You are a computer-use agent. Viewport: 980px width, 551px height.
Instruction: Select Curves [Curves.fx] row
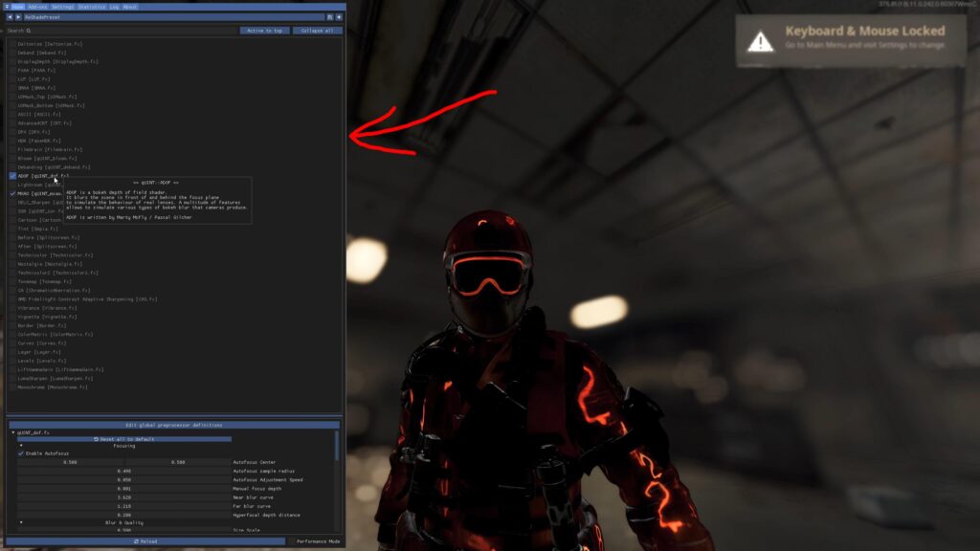coord(42,343)
